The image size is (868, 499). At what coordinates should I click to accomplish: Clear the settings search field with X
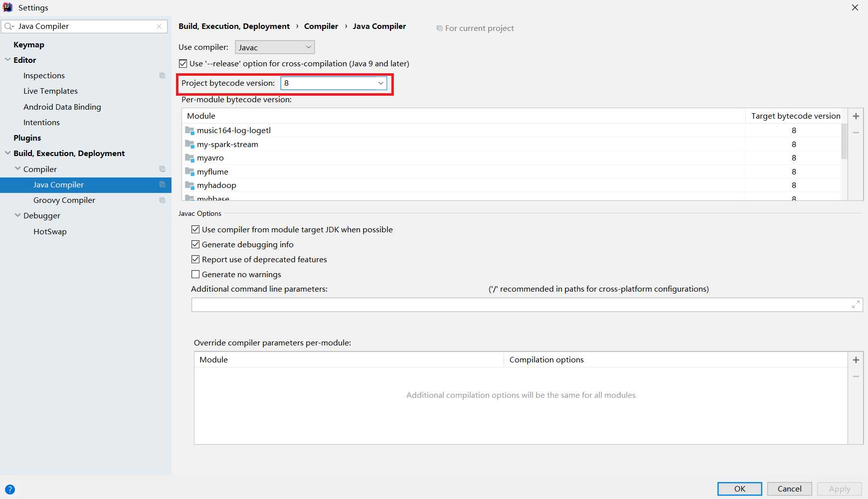(159, 26)
